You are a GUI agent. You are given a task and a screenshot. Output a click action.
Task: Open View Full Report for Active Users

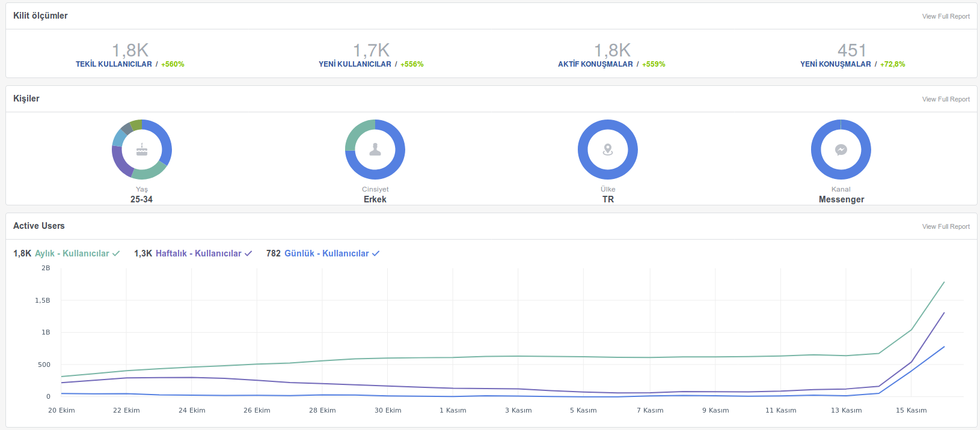point(946,226)
